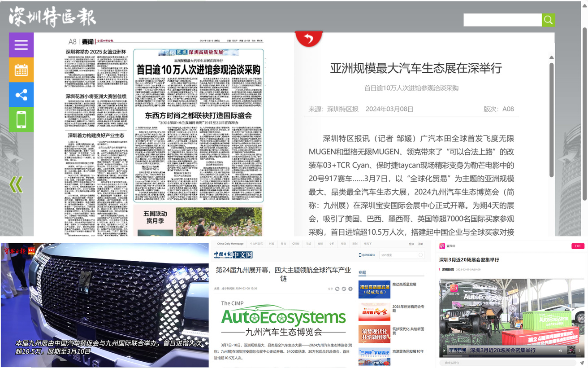
Task: Click the 深圳3月近20场展会密集举行 page title
Action: pyautogui.click(x=469, y=260)
